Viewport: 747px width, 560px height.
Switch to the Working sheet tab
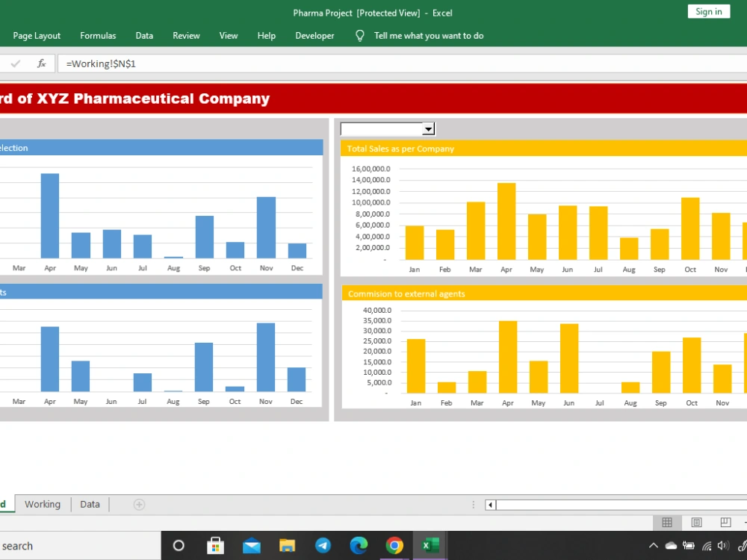(x=43, y=504)
